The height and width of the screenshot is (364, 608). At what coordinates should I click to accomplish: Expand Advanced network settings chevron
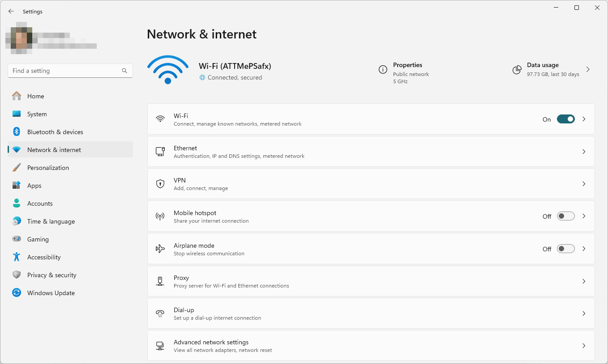pos(584,346)
